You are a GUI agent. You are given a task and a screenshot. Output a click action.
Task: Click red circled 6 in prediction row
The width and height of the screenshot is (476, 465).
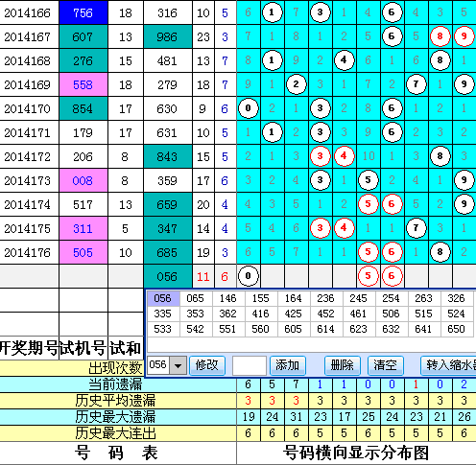click(x=392, y=276)
